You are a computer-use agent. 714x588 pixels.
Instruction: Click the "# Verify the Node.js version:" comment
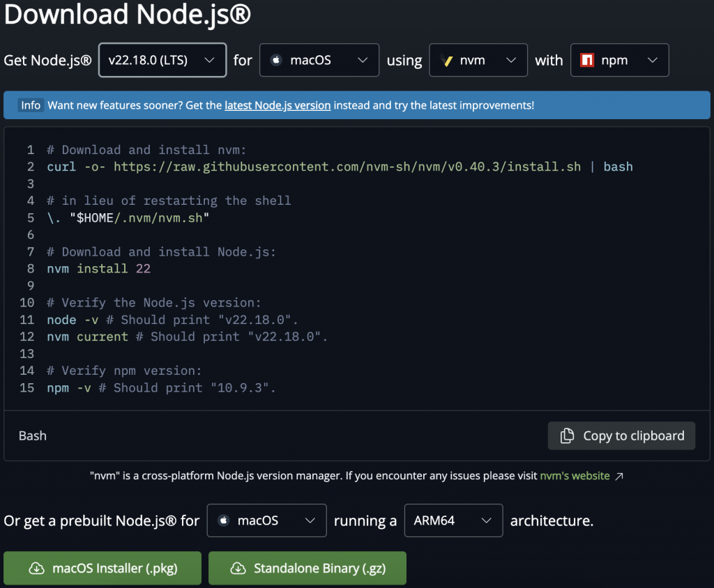tap(154, 302)
